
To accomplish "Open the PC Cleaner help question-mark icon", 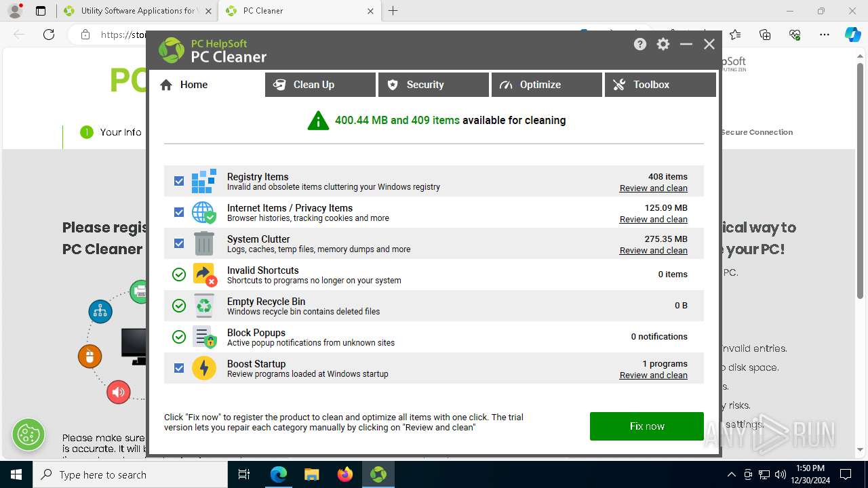I will [x=640, y=44].
